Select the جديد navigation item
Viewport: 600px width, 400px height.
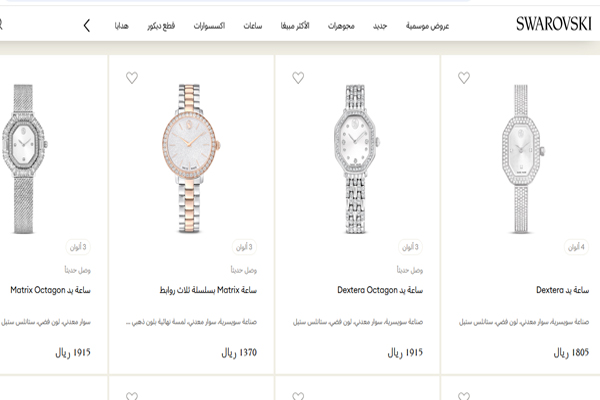click(380, 26)
